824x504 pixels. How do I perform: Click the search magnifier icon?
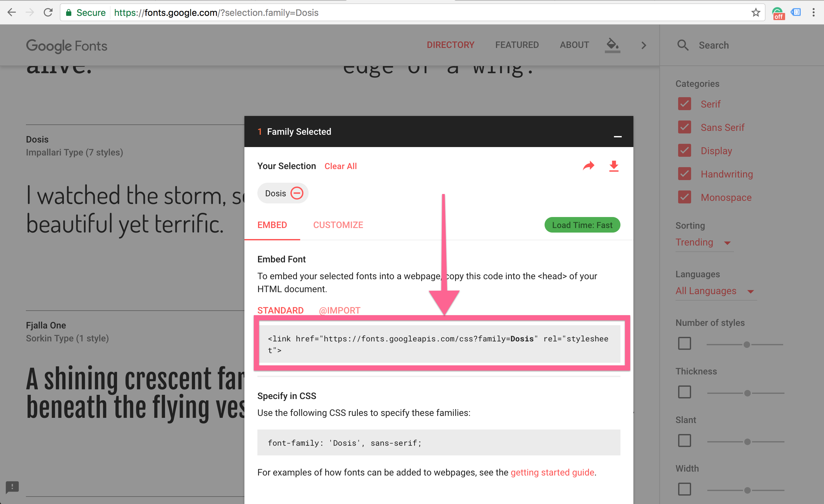tap(683, 45)
